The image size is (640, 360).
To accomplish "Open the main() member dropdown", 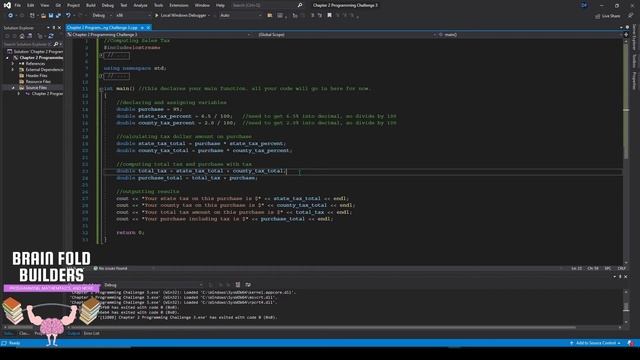I will [x=530, y=35].
